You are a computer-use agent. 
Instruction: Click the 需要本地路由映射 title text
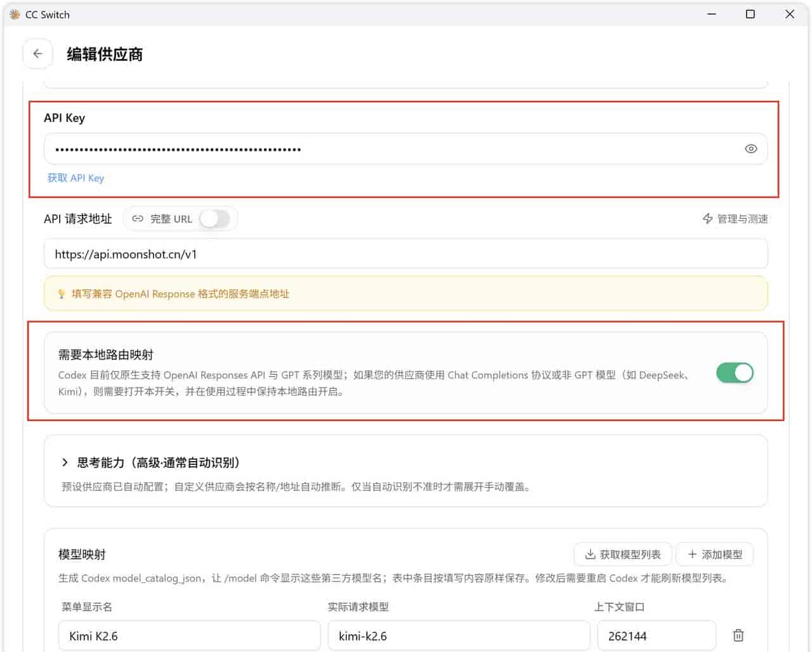tap(106, 355)
